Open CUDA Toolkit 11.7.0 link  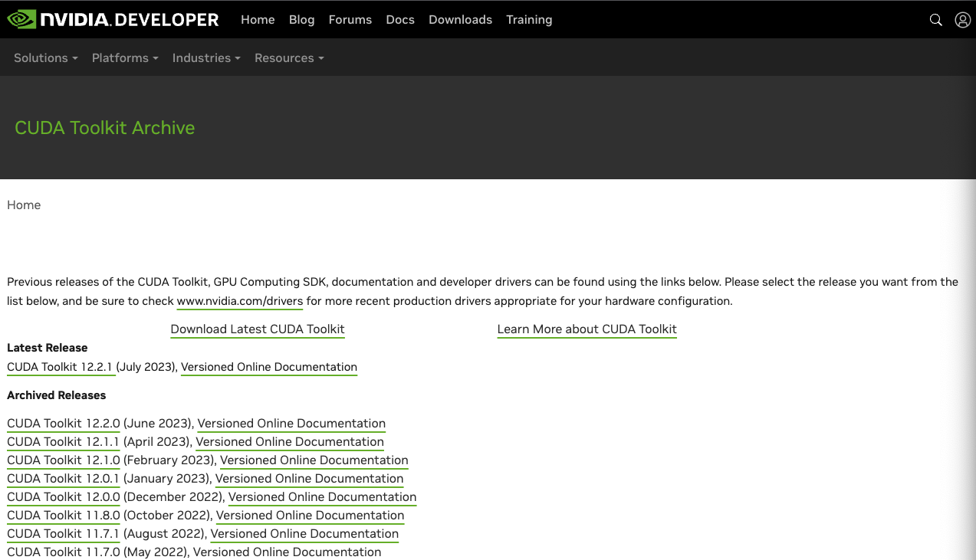(64, 552)
